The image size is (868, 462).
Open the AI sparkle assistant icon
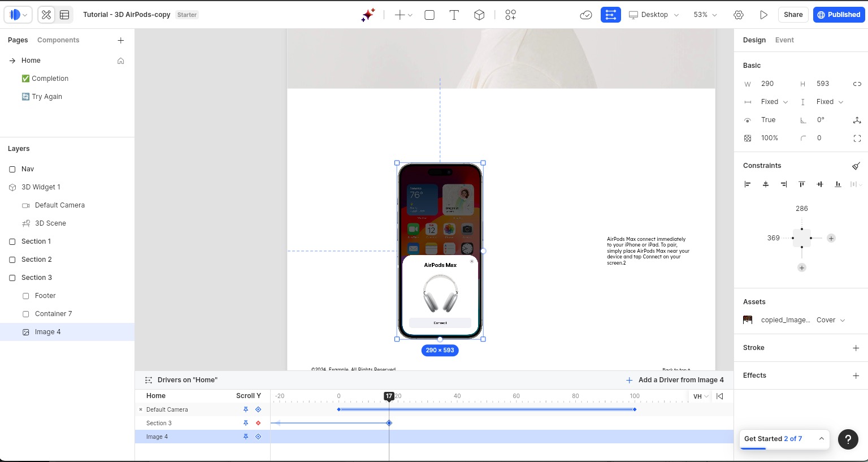368,15
